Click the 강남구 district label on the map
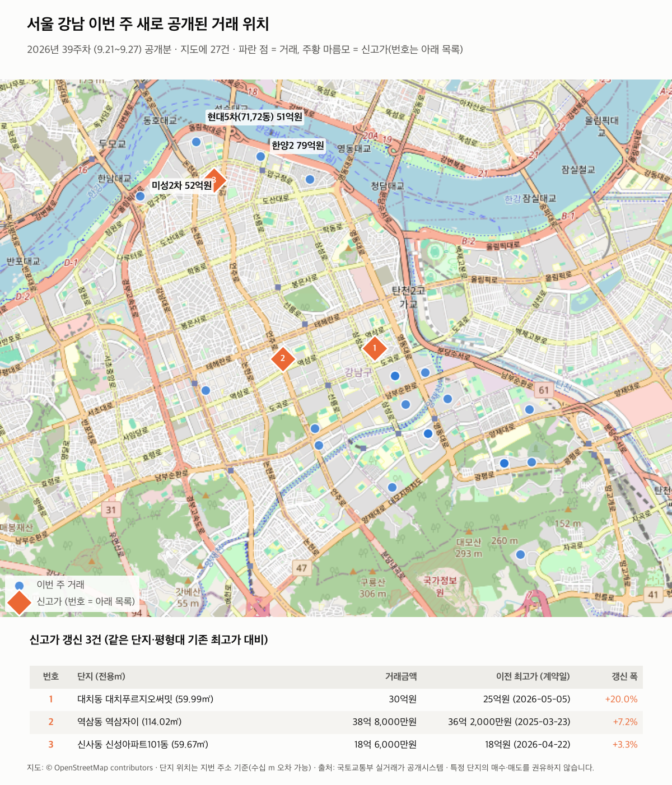Image resolution: width=672 pixels, height=785 pixels. [x=358, y=372]
